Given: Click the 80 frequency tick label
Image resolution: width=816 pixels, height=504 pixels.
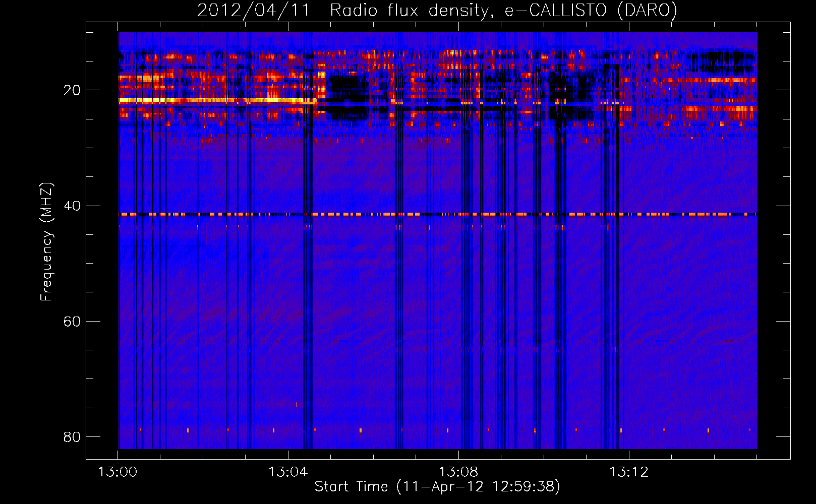Looking at the screenshot, I should [x=72, y=436].
